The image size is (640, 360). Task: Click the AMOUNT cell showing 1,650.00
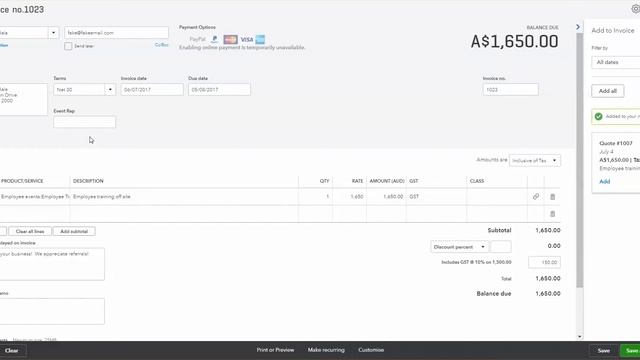[386, 197]
